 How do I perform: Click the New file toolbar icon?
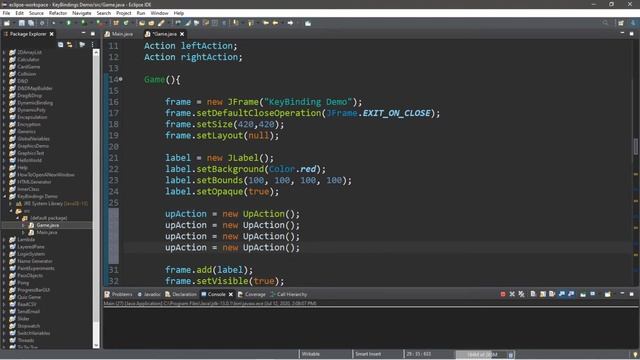point(7,23)
